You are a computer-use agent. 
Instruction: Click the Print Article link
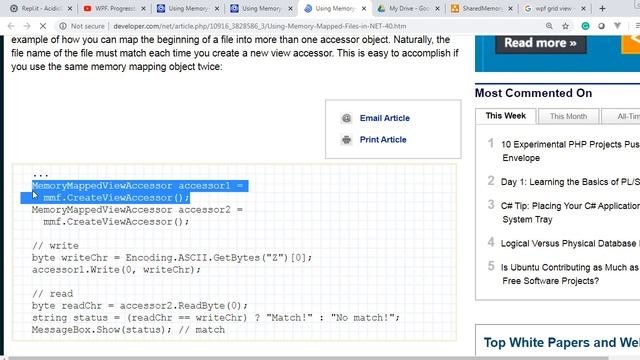383,140
